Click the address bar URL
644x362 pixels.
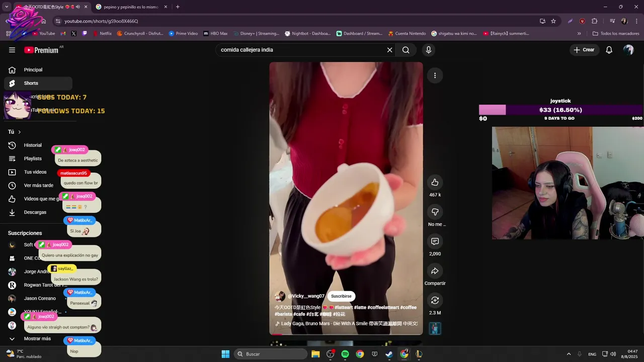pos(101,21)
